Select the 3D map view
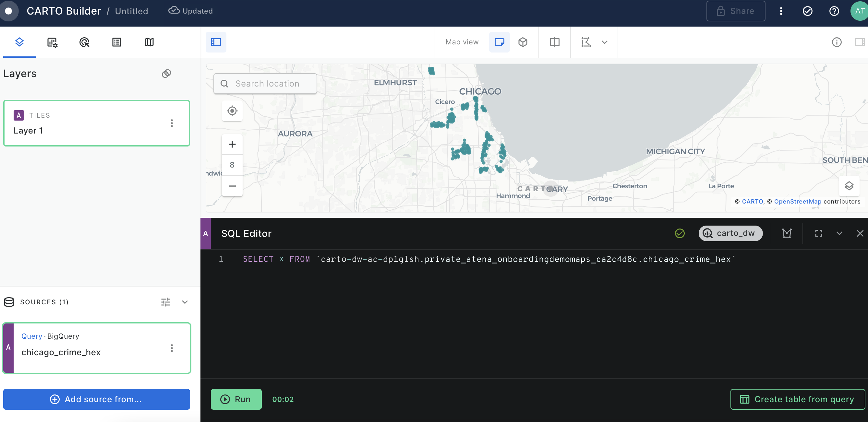Screen dimensions: 868x422 tap(523, 42)
